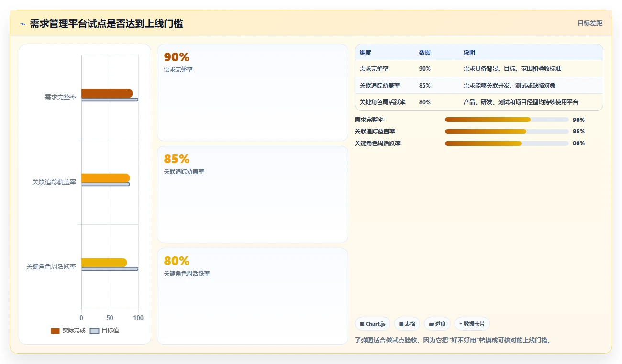Image resolution: width=622 pixels, height=364 pixels.
Task: Click the 需求完整率 actual bar in the chart
Action: point(107,93)
